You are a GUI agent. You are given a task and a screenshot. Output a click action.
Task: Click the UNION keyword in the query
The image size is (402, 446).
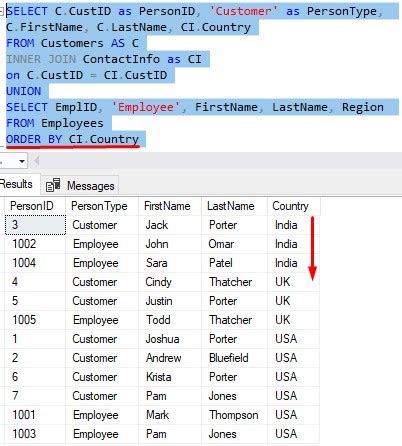23,91
